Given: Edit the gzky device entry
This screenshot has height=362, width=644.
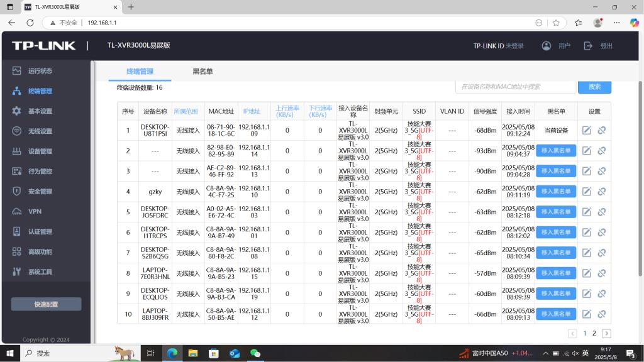Looking at the screenshot, I should click(587, 191).
